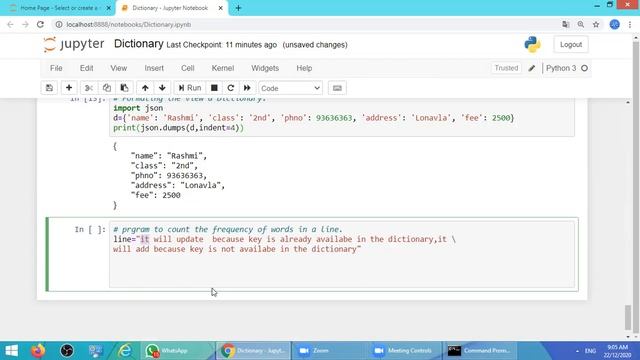The width and height of the screenshot is (640, 360).
Task: Click the In [ ]: prompt of the active cell
Action: 90,229
